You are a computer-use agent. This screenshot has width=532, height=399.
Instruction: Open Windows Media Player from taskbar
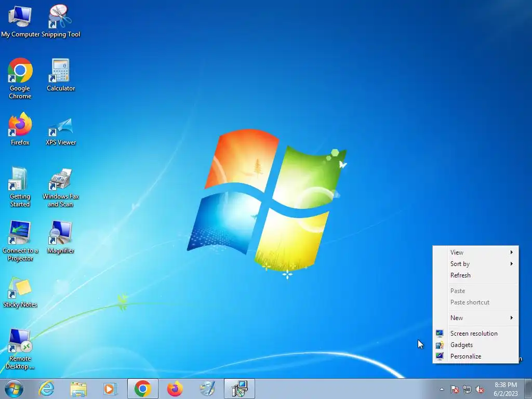point(110,389)
